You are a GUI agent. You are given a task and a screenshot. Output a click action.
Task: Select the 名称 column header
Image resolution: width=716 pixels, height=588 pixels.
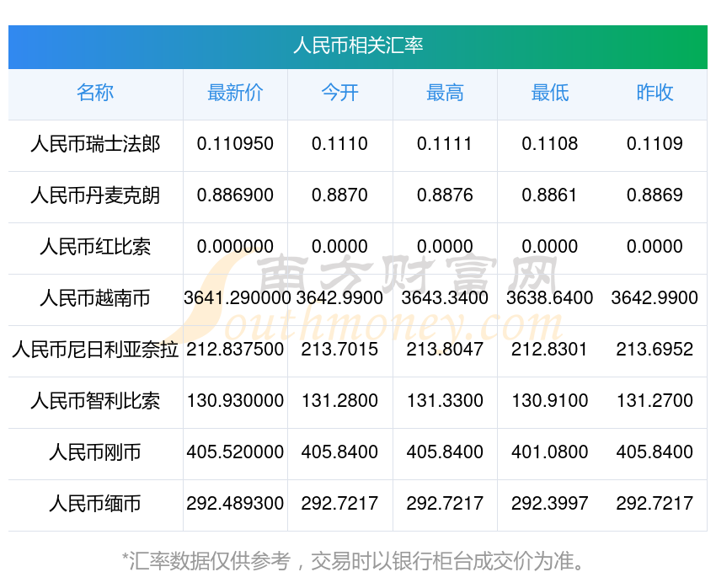[95, 93]
